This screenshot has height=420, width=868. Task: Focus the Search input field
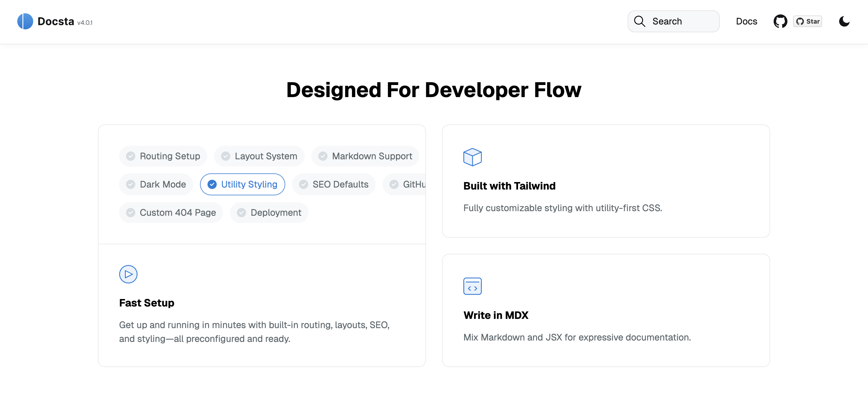(673, 21)
